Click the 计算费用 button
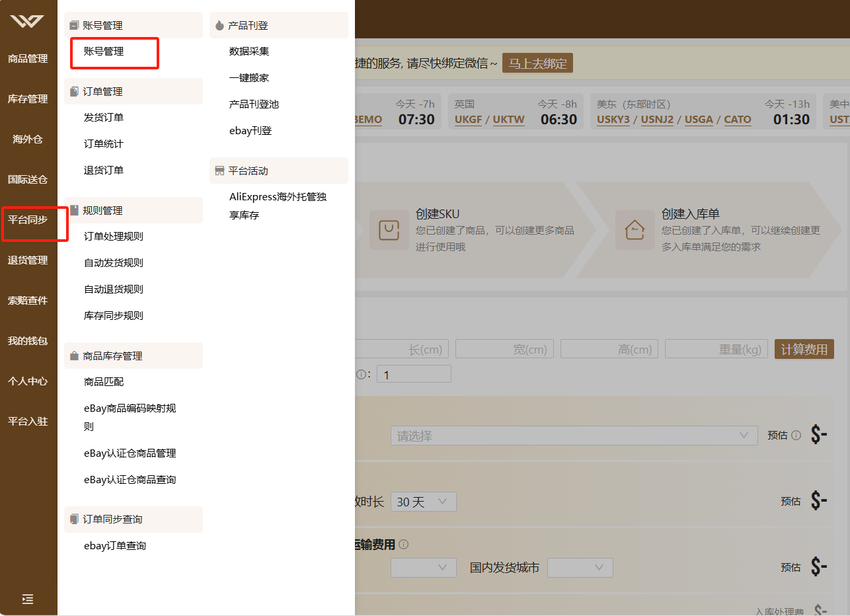The image size is (850, 616). click(804, 349)
